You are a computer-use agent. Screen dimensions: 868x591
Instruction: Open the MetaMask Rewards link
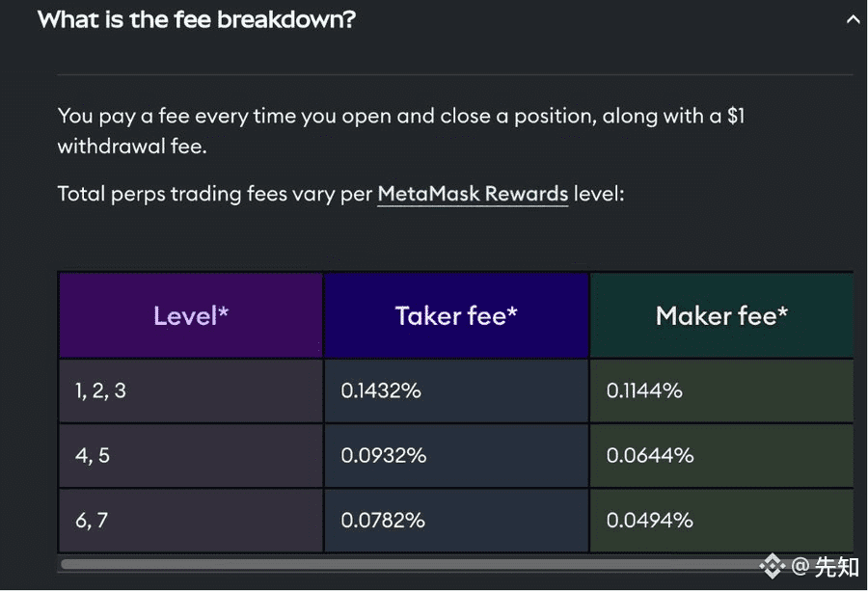(x=473, y=194)
